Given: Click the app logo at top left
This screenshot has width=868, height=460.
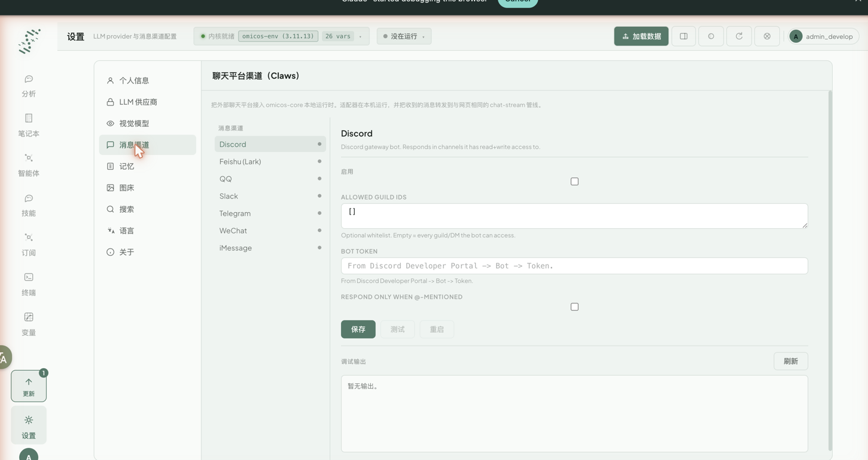Looking at the screenshot, I should point(29,41).
